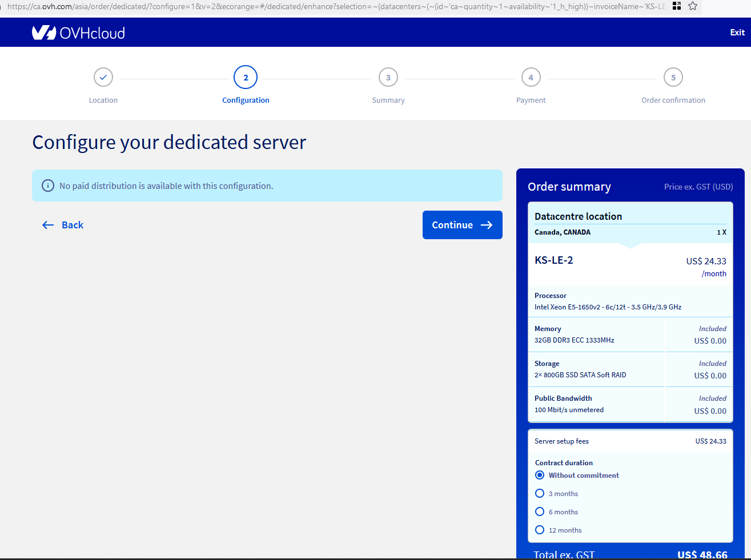
Task: Click the info icon in the notice banner
Action: pyautogui.click(x=49, y=186)
